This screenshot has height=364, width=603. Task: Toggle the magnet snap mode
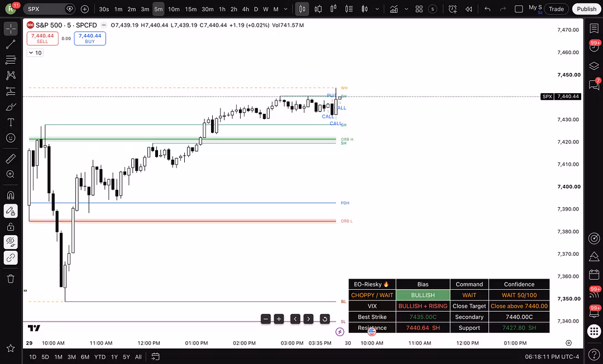click(x=11, y=195)
